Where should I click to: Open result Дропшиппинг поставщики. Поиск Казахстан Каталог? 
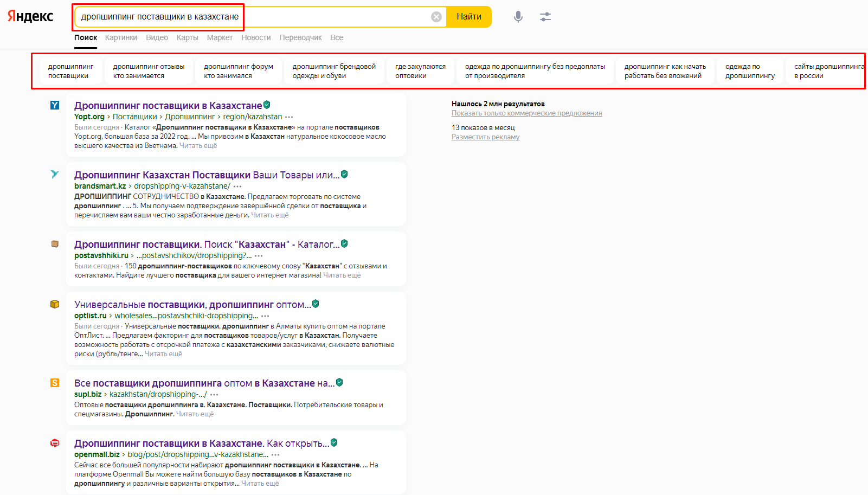click(x=207, y=245)
